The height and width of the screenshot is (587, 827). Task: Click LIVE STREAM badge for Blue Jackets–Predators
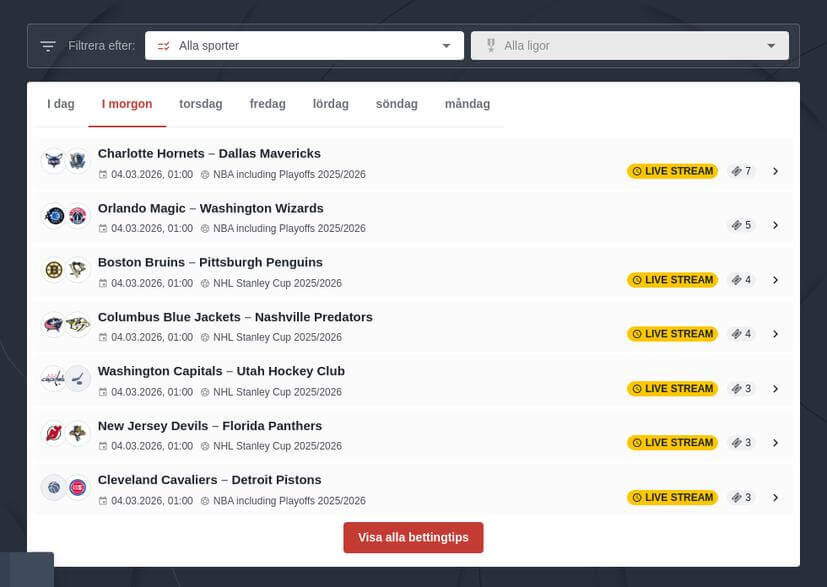672,334
